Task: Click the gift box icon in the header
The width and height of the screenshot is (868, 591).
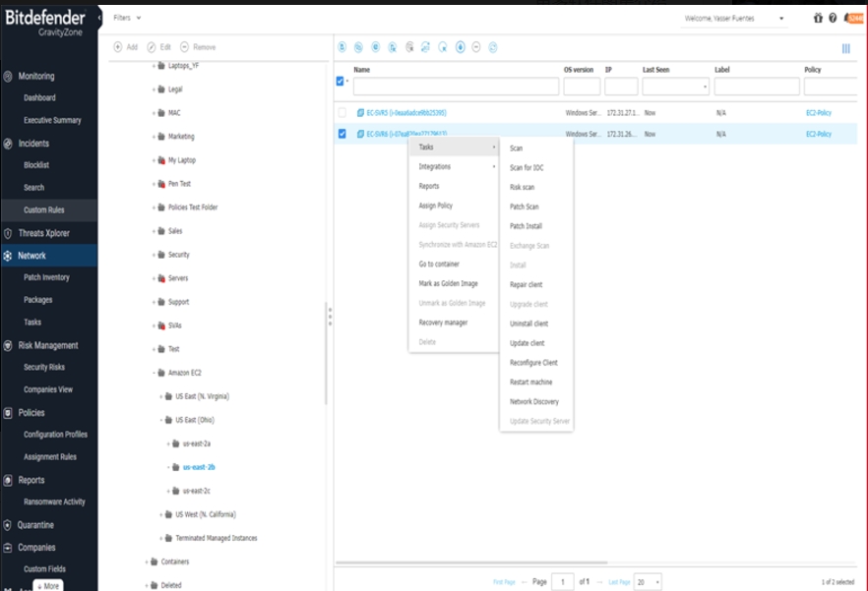Action: pyautogui.click(x=820, y=18)
